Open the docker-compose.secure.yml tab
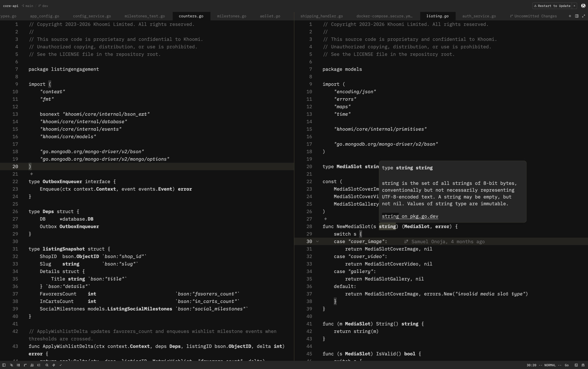The image size is (588, 369). point(384,16)
